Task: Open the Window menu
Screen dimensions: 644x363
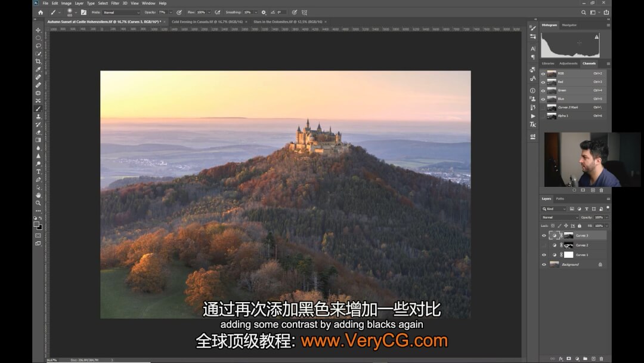Action: (148, 4)
